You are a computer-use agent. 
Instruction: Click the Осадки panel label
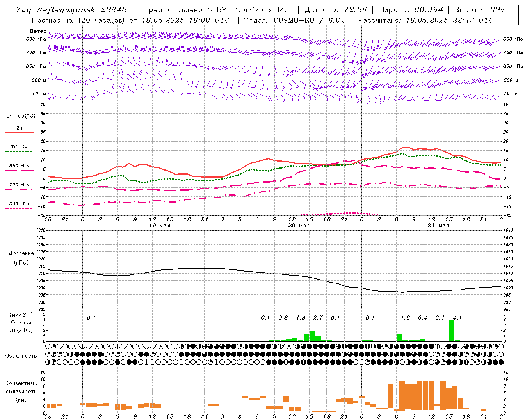21,322
